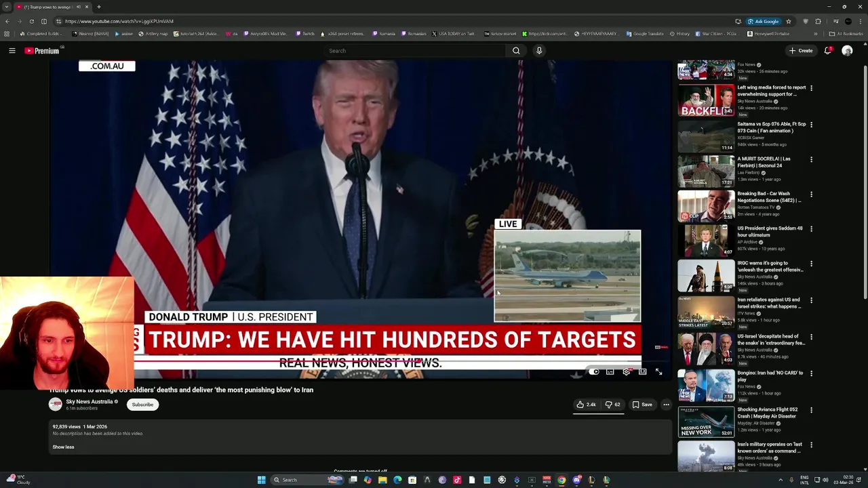Open 'Shocking Avianca Flight 052' video title
Screen dimensions: 868x488
click(x=768, y=413)
